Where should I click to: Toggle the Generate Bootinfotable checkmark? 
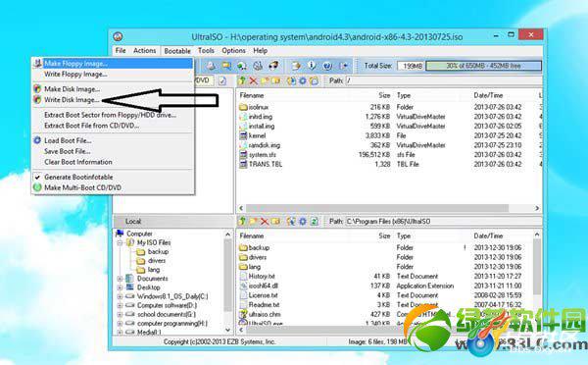pyautogui.click(x=37, y=177)
